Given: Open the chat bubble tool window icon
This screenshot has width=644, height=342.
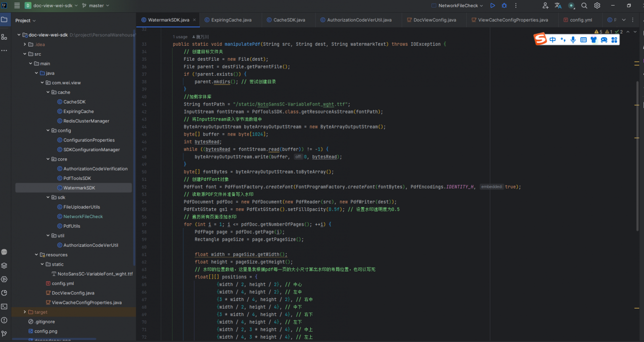Looking at the screenshot, I should click(x=4, y=252).
